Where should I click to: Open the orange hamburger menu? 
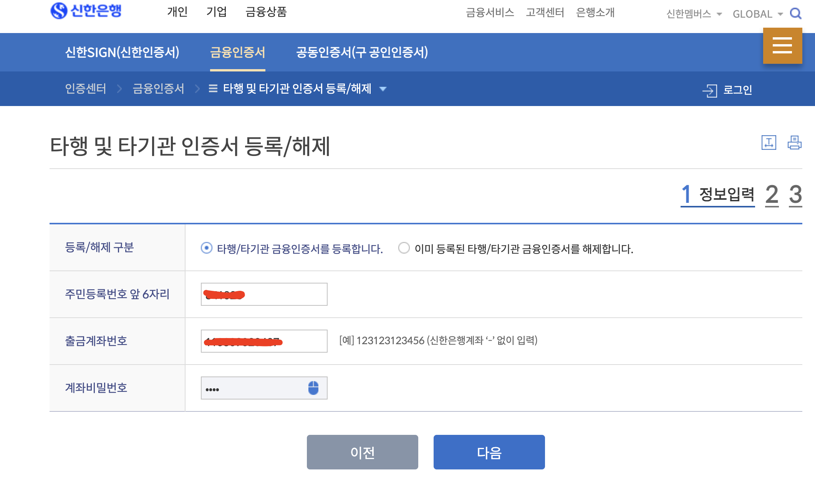click(782, 46)
